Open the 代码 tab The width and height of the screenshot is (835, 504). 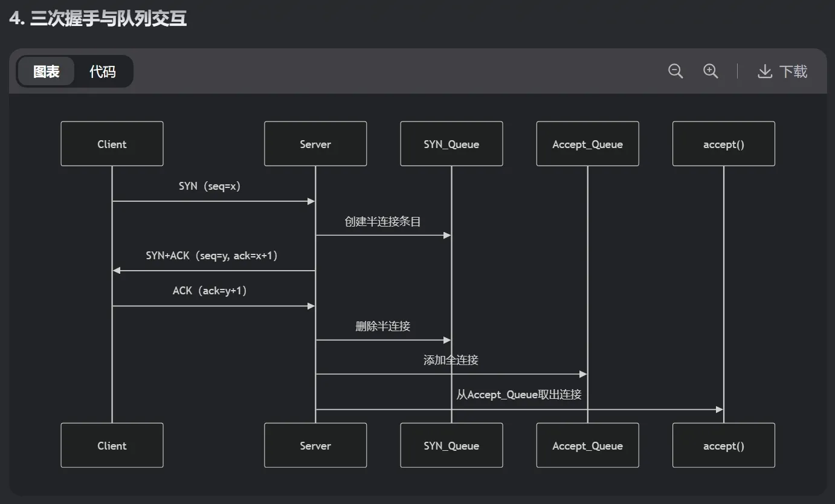[x=102, y=71]
